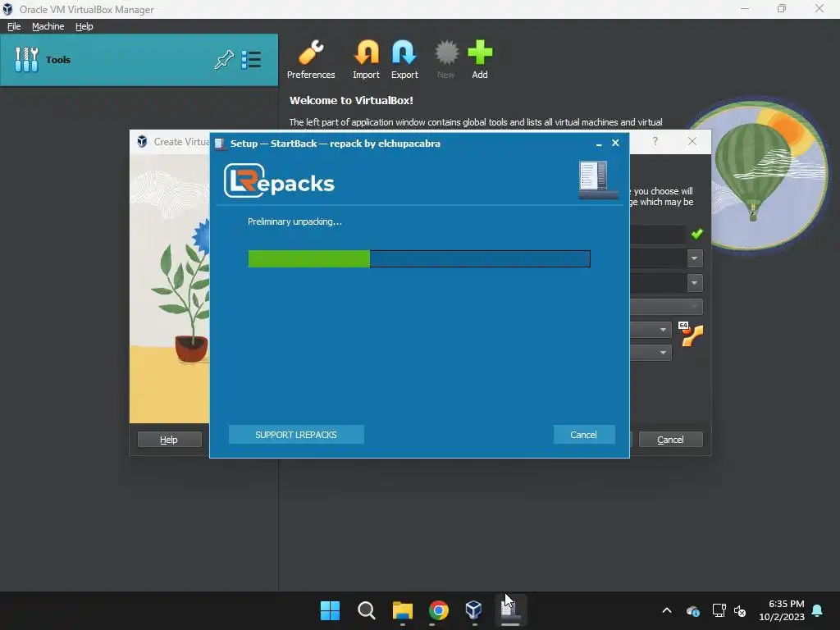
Task: Expand the dropdown two rows below the checkmark
Action: [x=694, y=282]
